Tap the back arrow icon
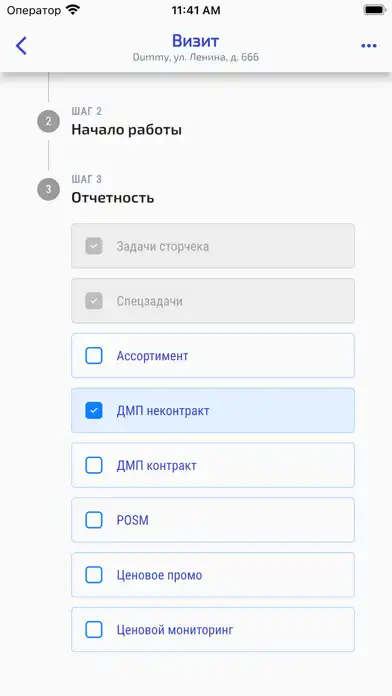Screen dimensions: 392x696 click(21, 46)
